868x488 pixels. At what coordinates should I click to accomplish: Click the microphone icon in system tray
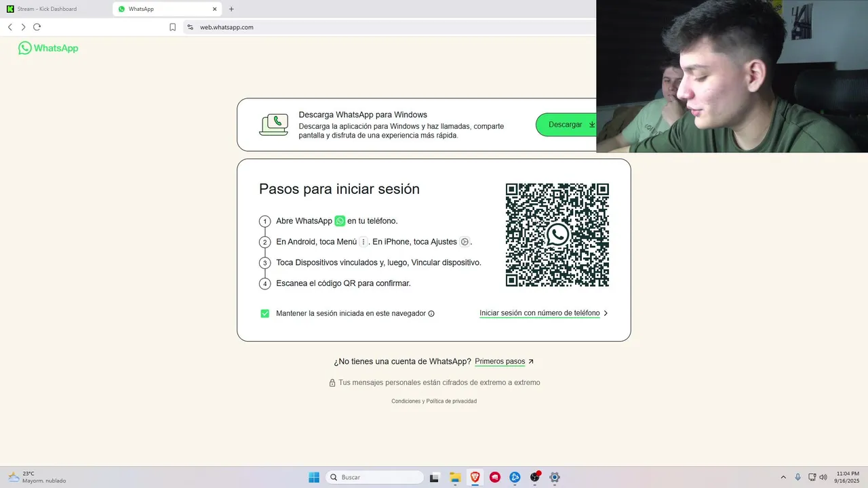pos(797,477)
